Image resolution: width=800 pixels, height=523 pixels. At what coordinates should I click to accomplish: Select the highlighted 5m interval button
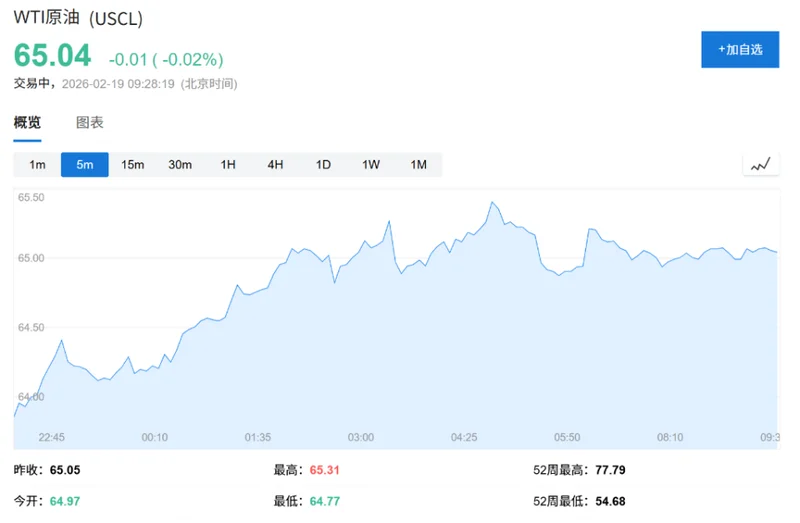[x=85, y=165]
